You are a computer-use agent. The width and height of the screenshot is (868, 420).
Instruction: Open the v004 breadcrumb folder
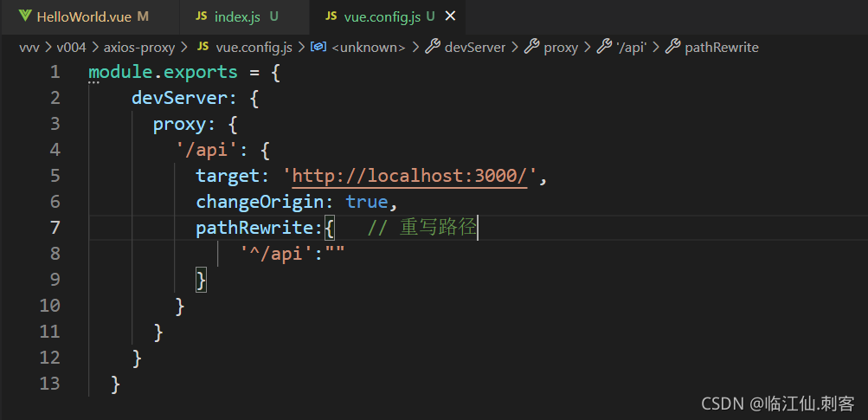coord(72,48)
